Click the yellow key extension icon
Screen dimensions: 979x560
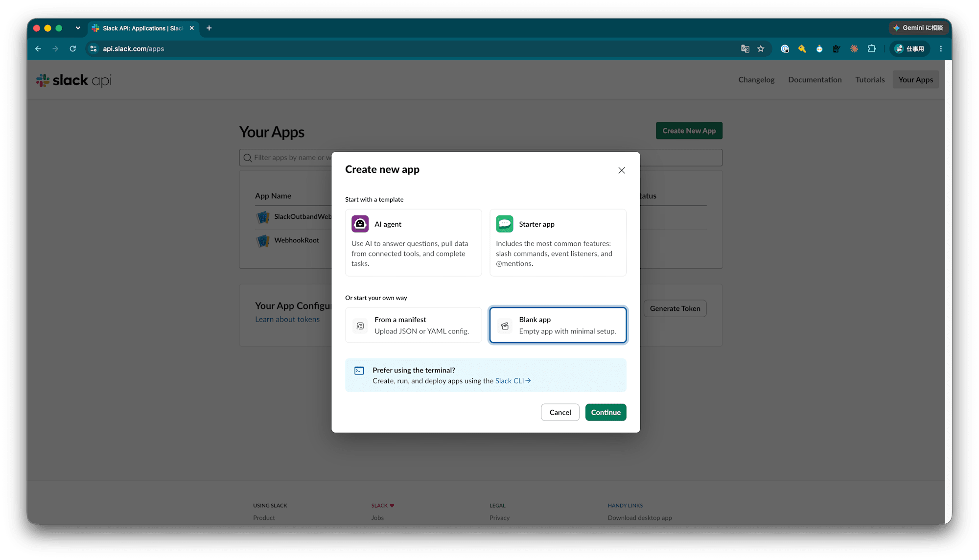(802, 48)
